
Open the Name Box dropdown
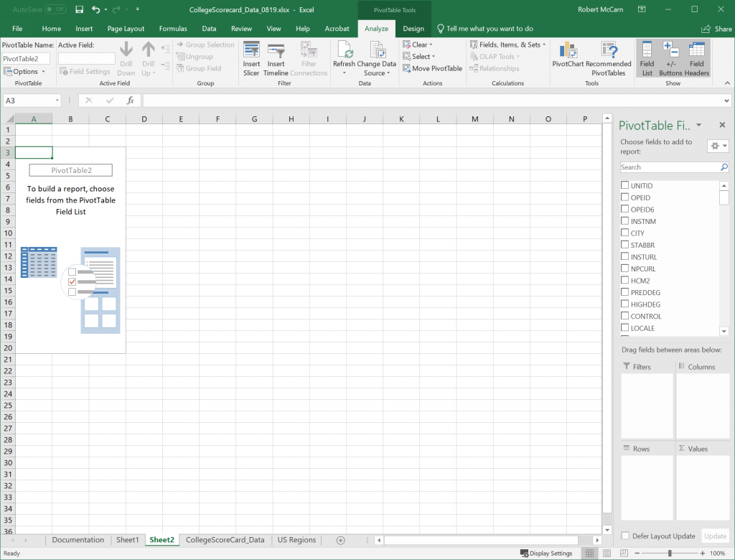click(57, 101)
